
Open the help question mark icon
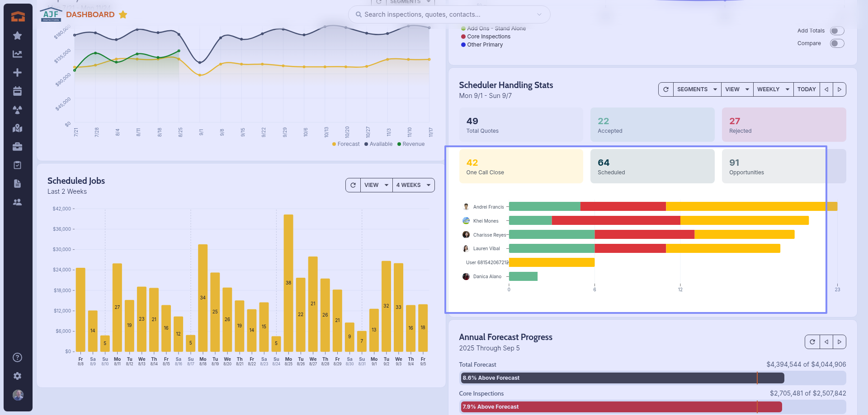(17, 358)
